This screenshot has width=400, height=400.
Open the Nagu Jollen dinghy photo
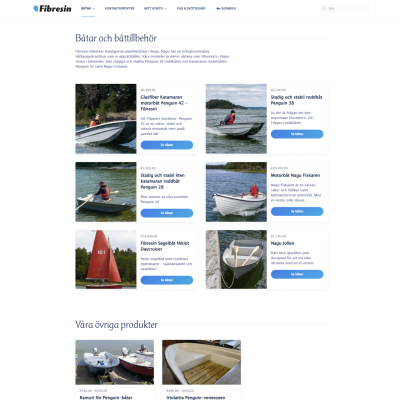click(236, 259)
